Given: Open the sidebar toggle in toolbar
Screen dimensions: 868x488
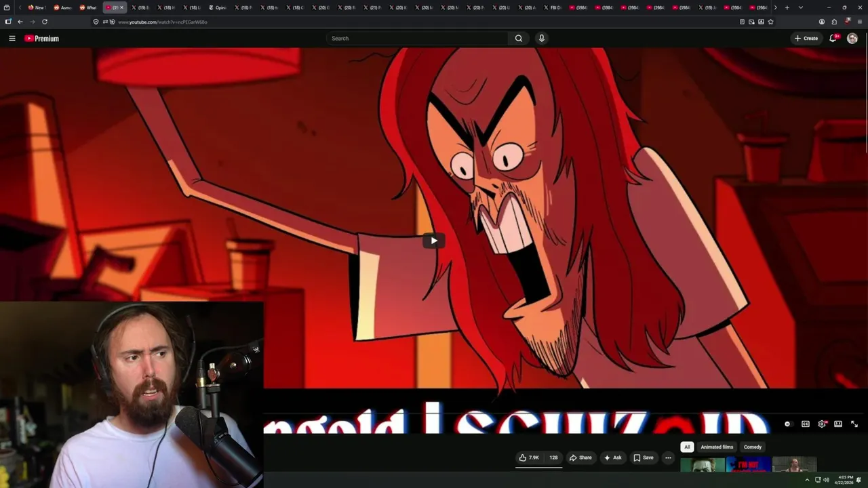Looking at the screenshot, I should (x=7, y=22).
